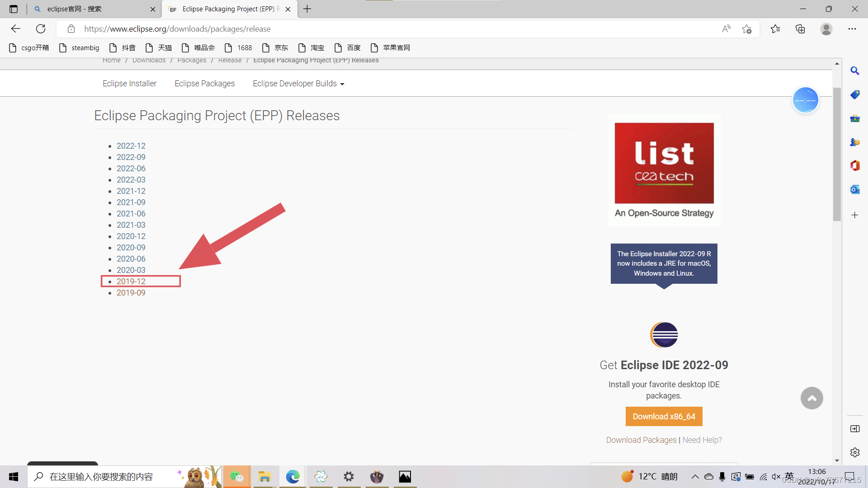The height and width of the screenshot is (488, 868).
Task: Open the tab actions menu icon
Action: (14, 9)
